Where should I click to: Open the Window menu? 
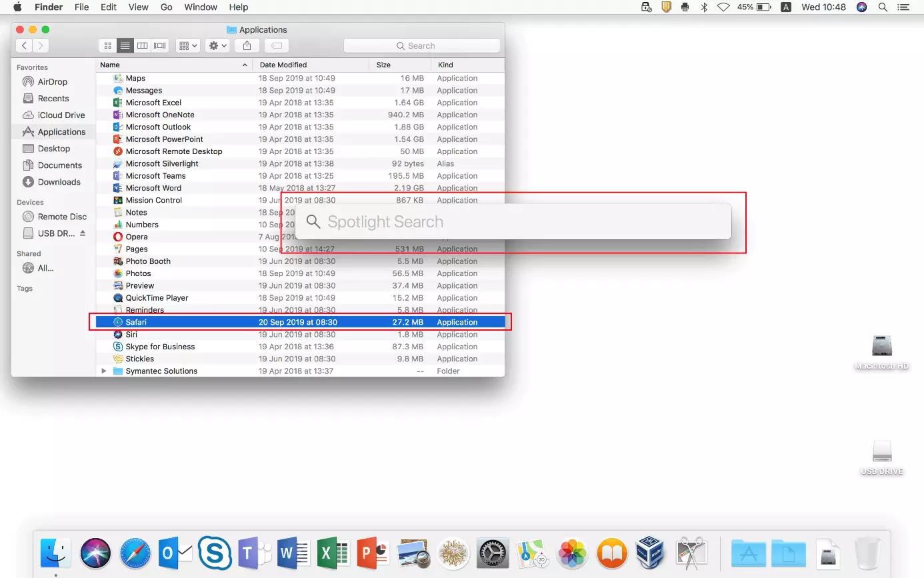tap(201, 7)
